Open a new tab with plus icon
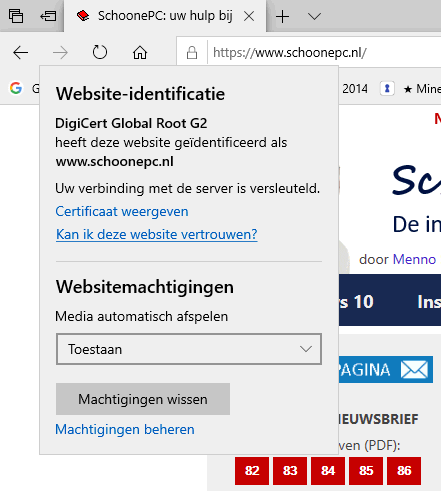The height and width of the screenshot is (491, 441). [x=282, y=16]
